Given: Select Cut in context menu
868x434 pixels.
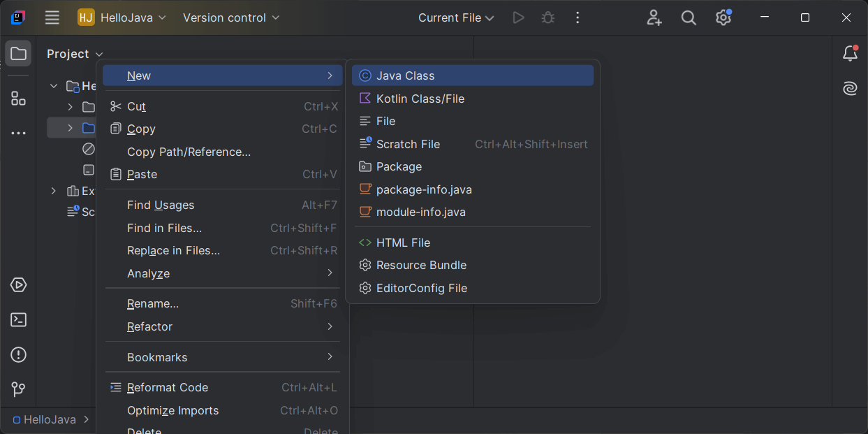Looking at the screenshot, I should click(223, 106).
